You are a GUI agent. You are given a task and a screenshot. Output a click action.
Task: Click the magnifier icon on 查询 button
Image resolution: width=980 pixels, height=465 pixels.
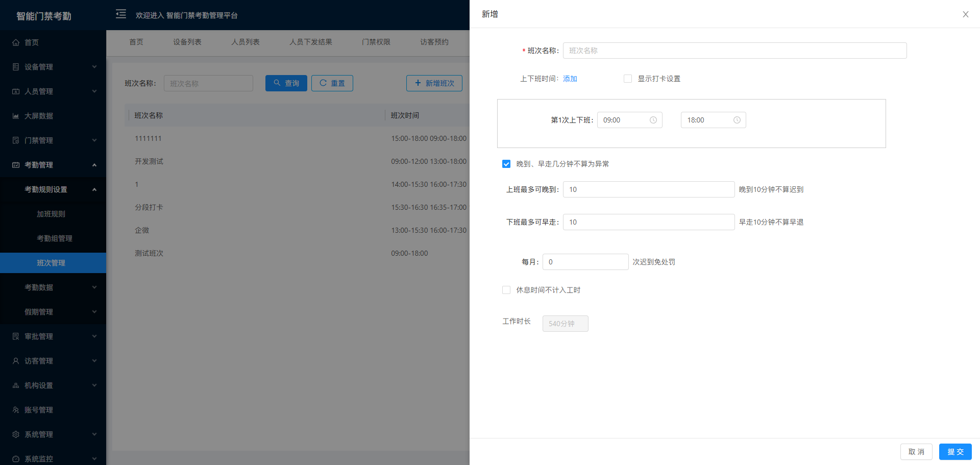coord(277,83)
